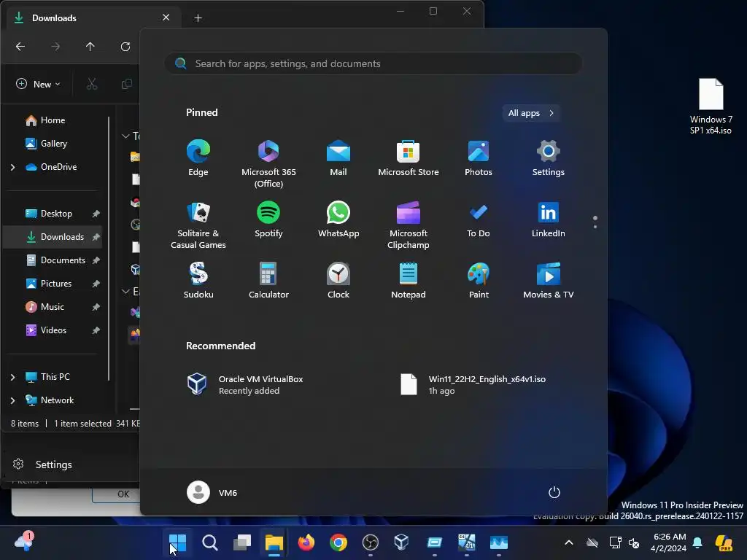The width and height of the screenshot is (747, 560).
Task: Open Microsoft Clipchamp
Action: click(x=409, y=225)
